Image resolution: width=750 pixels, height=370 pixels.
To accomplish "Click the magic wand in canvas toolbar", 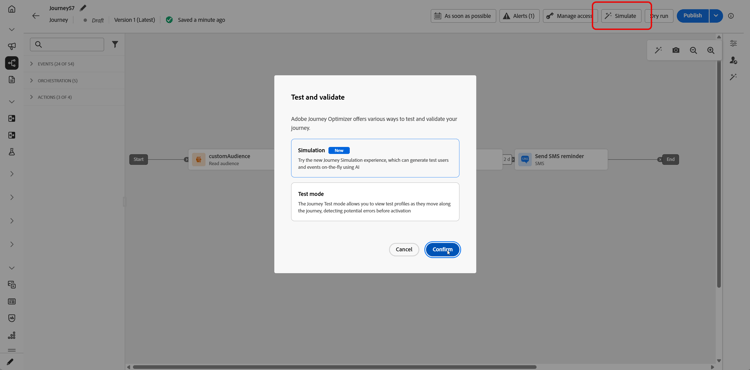I will (658, 50).
